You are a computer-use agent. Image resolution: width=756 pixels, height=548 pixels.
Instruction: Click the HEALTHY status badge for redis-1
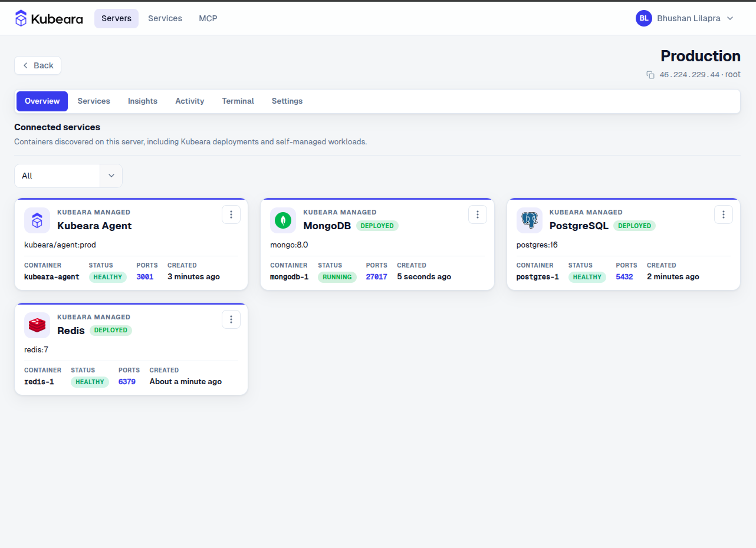[90, 382]
